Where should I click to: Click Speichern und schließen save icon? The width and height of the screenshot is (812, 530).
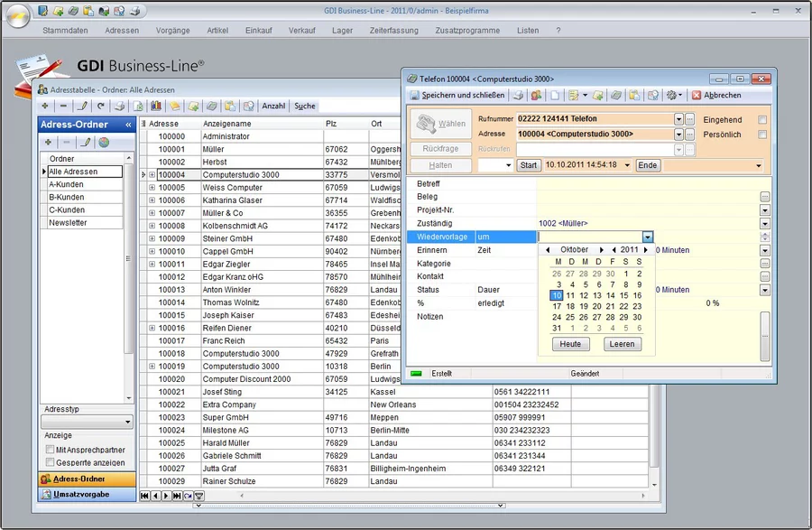415,95
